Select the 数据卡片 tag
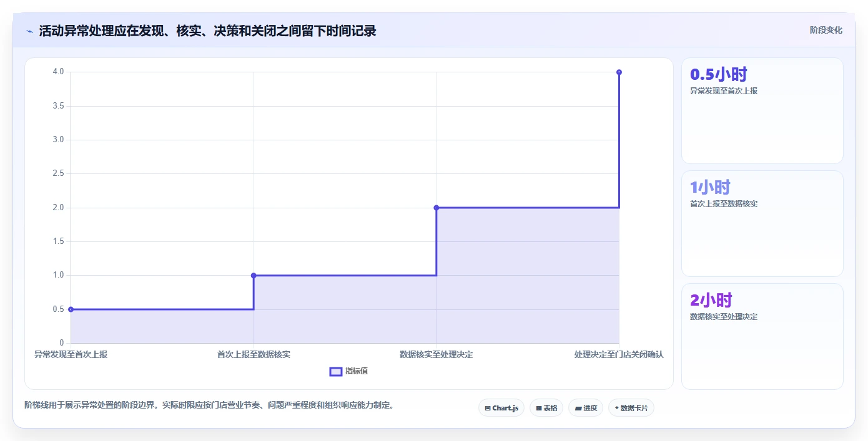The image size is (868, 441). point(631,408)
